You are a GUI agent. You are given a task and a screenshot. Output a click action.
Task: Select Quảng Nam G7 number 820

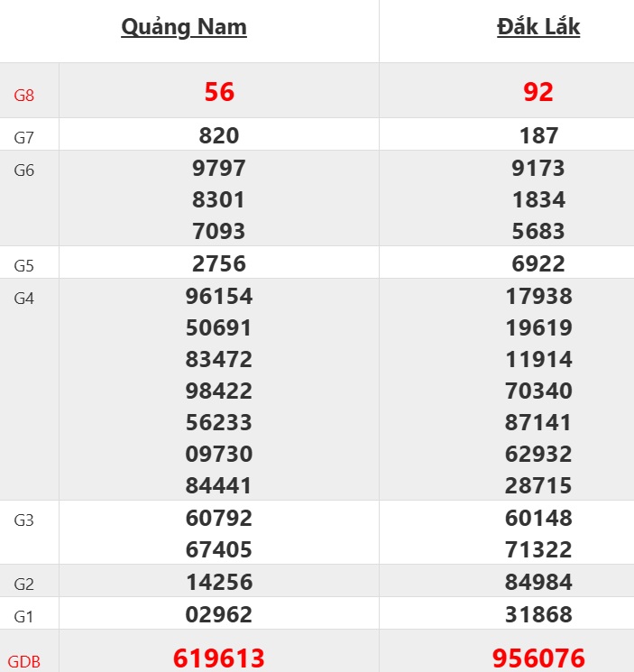click(219, 135)
